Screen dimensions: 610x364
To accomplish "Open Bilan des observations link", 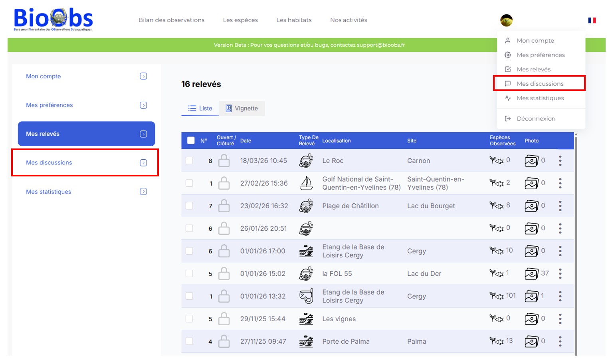I will (171, 20).
